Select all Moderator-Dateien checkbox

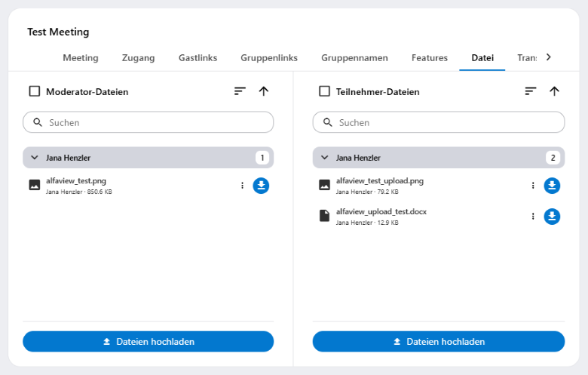tap(35, 91)
